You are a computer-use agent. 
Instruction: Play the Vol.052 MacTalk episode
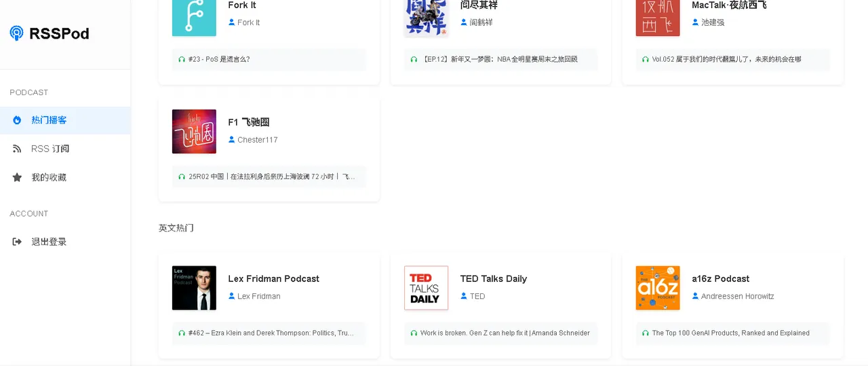tap(733, 59)
